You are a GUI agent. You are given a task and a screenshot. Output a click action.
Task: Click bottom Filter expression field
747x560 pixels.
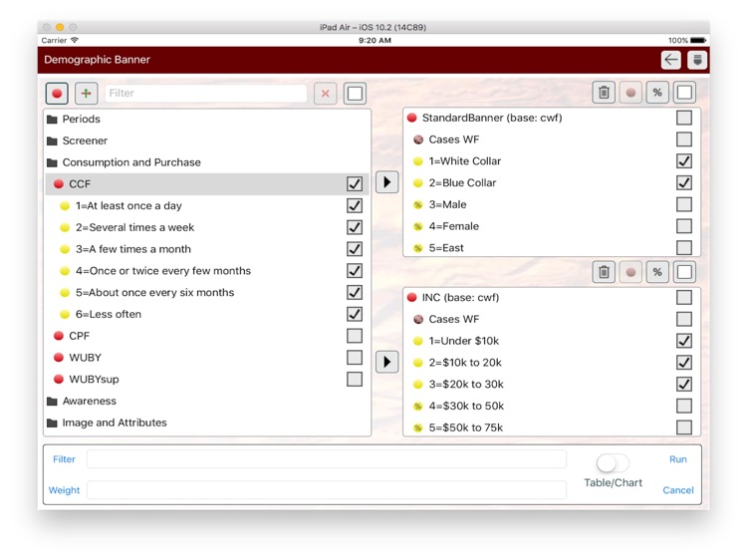(327, 459)
